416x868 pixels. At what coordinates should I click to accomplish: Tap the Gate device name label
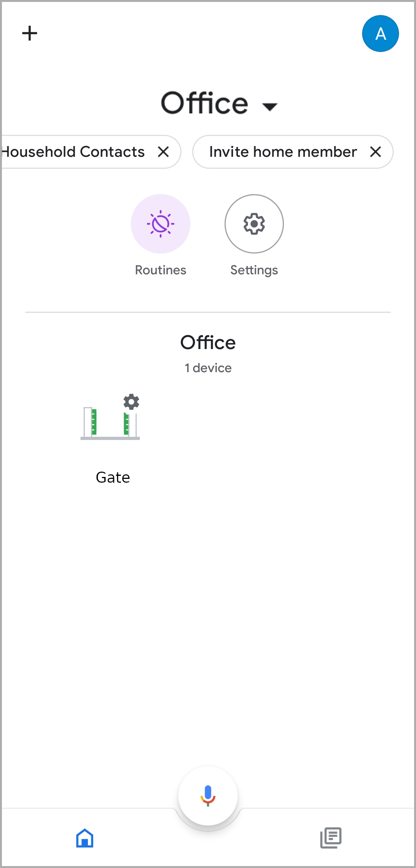tap(113, 477)
